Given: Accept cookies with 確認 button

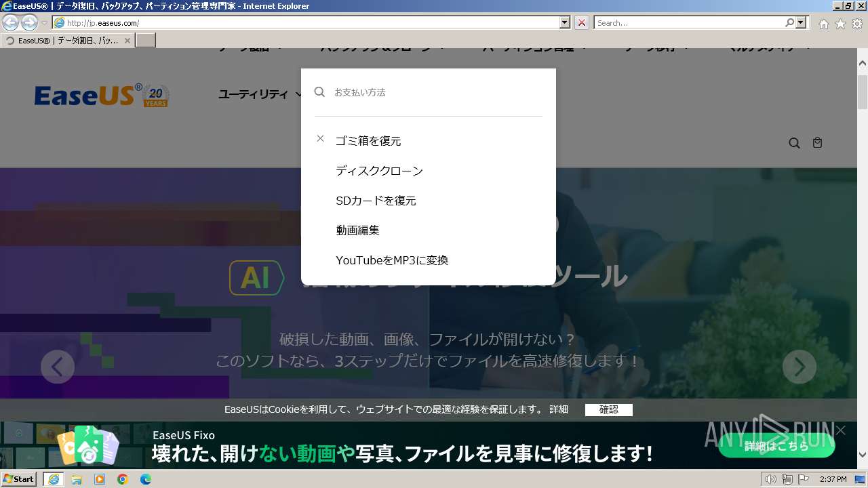Looking at the screenshot, I should tap(609, 409).
